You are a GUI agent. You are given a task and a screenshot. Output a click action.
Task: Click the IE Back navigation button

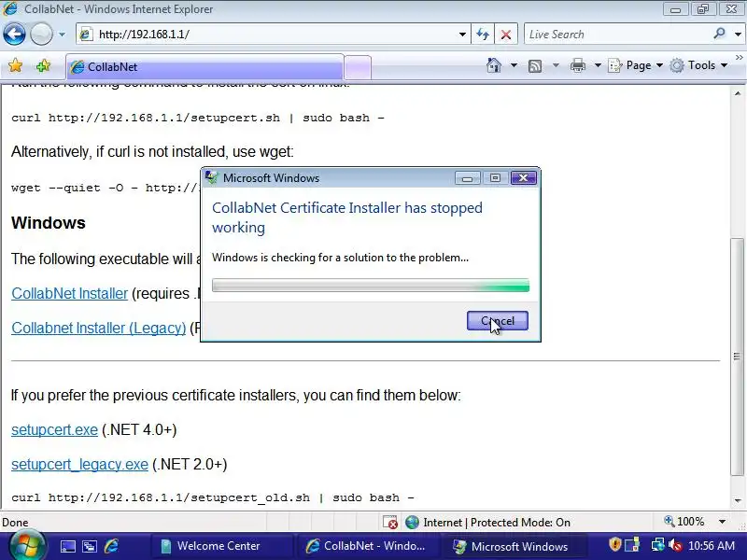(14, 35)
